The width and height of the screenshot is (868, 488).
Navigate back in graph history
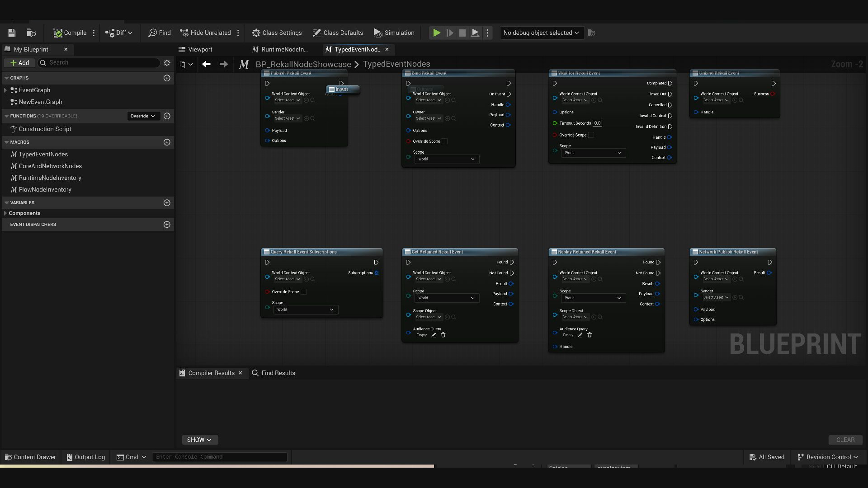coord(206,64)
